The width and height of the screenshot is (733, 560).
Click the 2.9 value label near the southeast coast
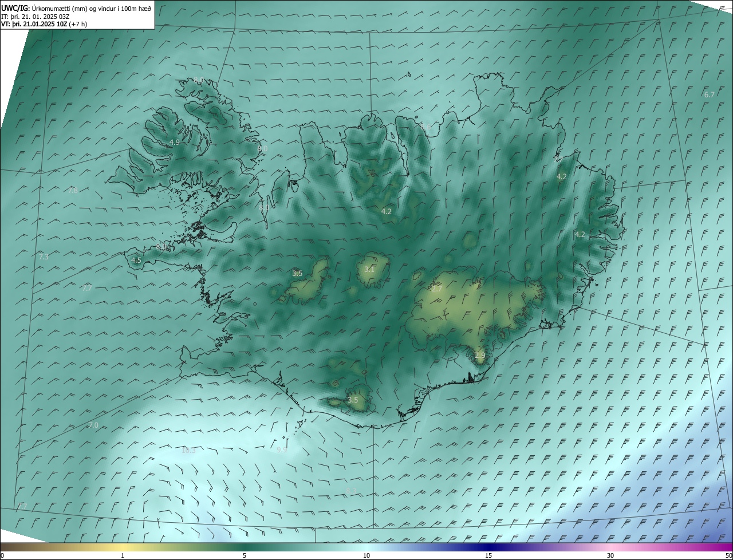pos(480,356)
